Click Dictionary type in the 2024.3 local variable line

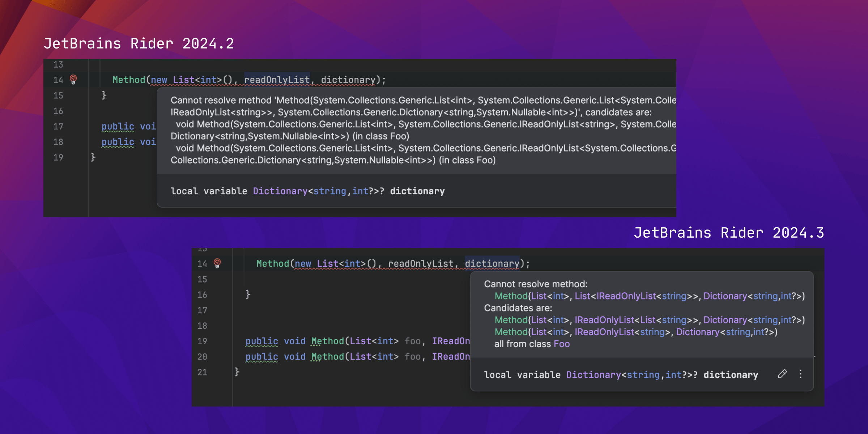click(593, 375)
